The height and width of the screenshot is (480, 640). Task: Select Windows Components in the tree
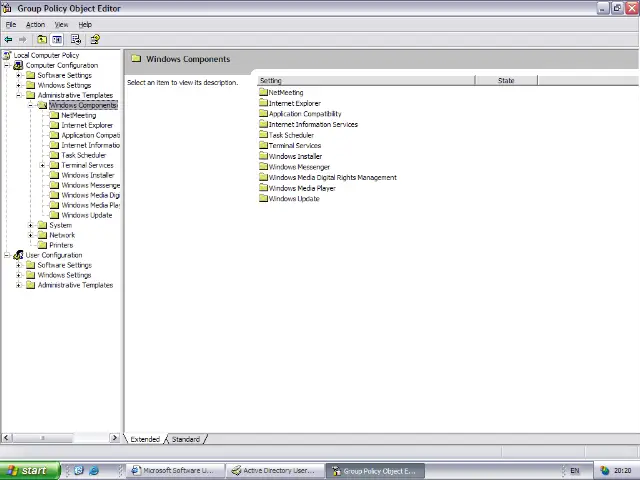83,105
